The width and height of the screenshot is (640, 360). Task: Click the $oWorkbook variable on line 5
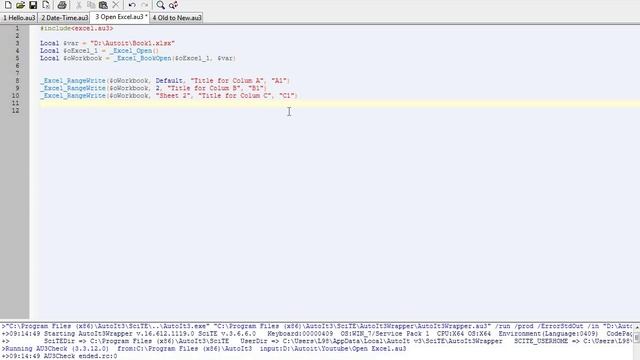coord(82,58)
